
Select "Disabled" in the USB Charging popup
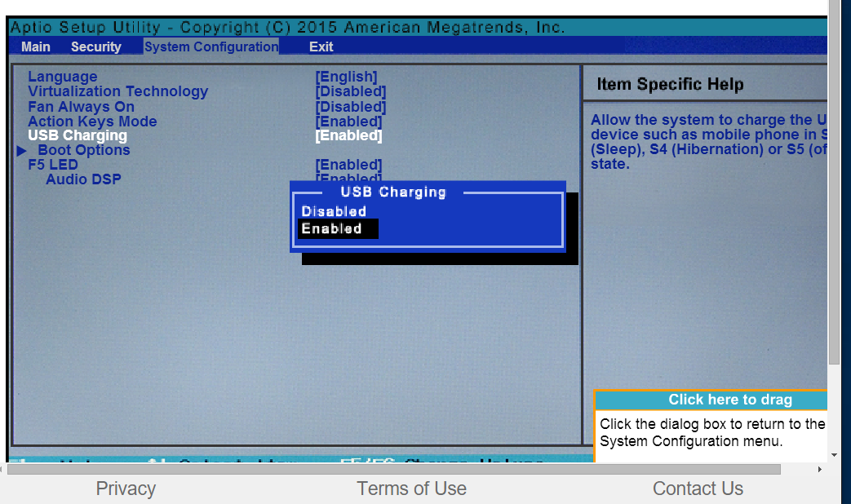(x=334, y=210)
